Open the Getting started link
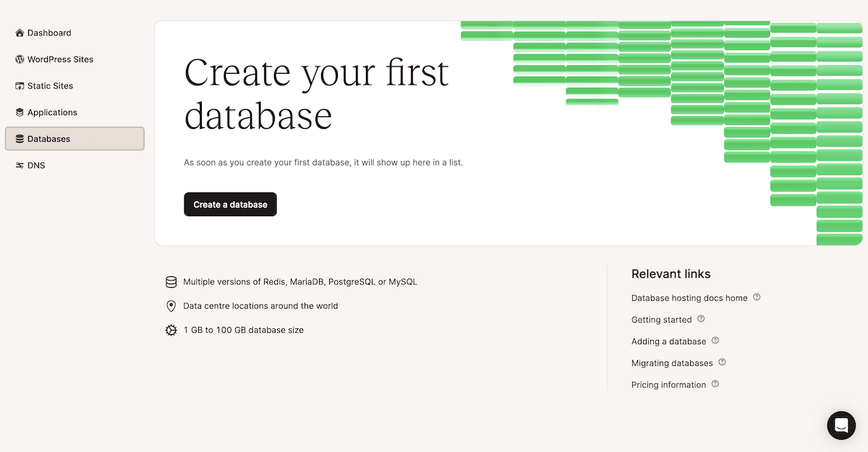 (x=661, y=319)
